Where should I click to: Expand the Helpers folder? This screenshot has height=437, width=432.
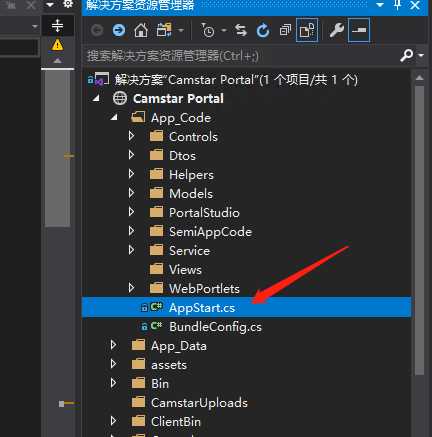(131, 174)
